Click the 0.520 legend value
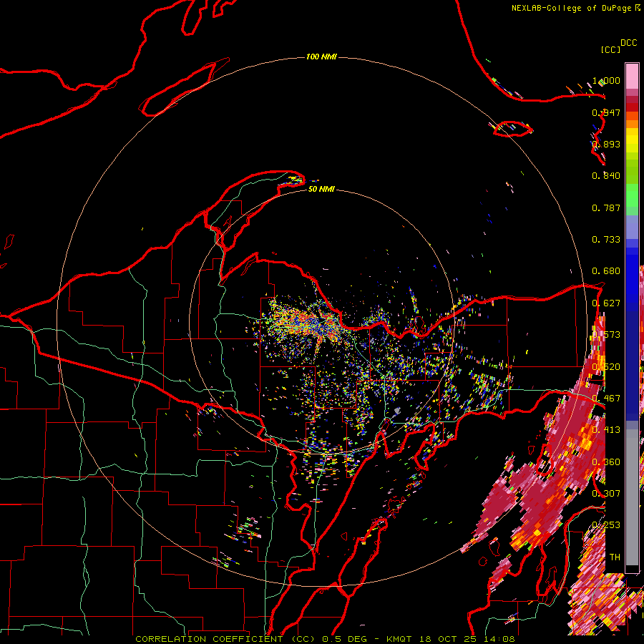This screenshot has height=644, width=644. 606,367
